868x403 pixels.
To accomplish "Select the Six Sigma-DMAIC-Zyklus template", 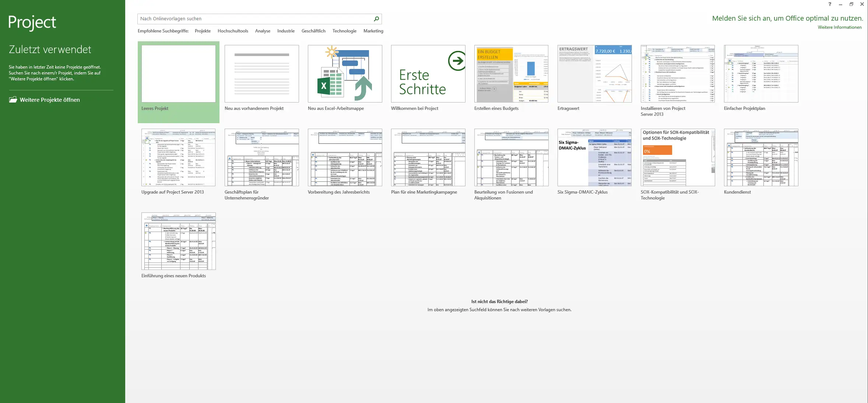I will pos(594,157).
